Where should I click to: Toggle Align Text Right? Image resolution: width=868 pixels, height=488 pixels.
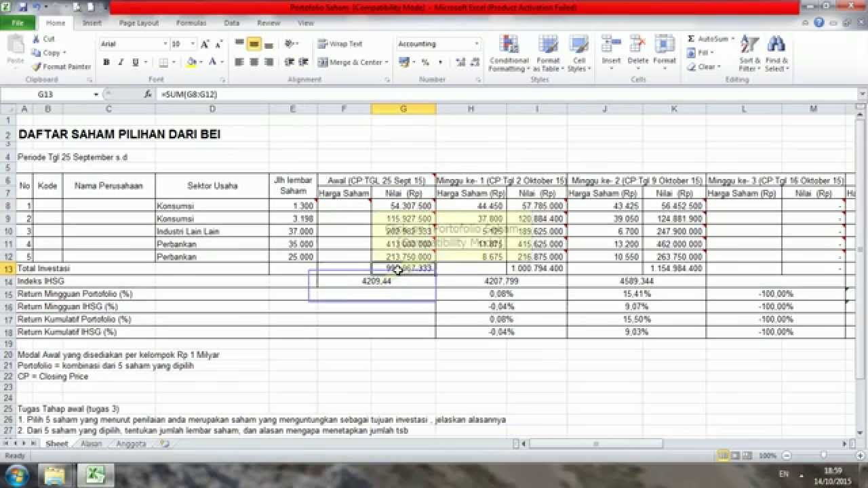point(269,62)
